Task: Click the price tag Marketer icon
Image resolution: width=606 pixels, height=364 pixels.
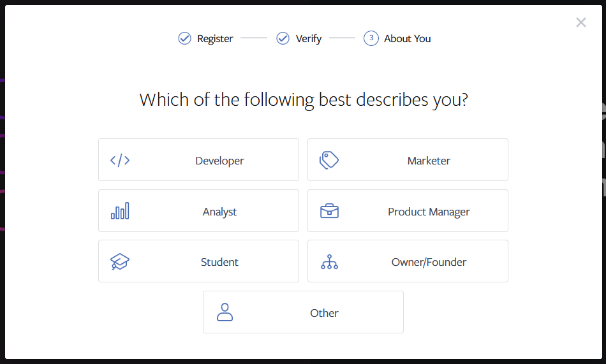Action: coord(329,160)
